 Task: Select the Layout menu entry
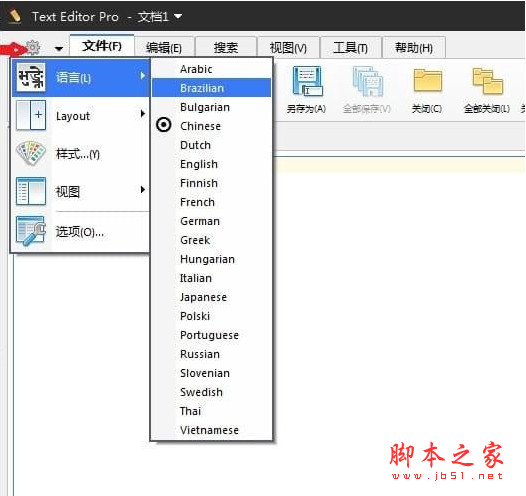[x=81, y=116]
